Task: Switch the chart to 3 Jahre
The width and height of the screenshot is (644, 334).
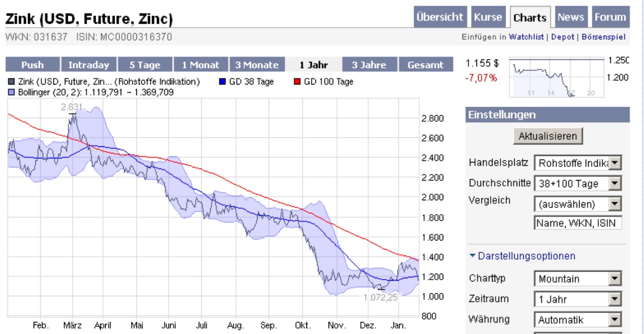Action: [368, 64]
